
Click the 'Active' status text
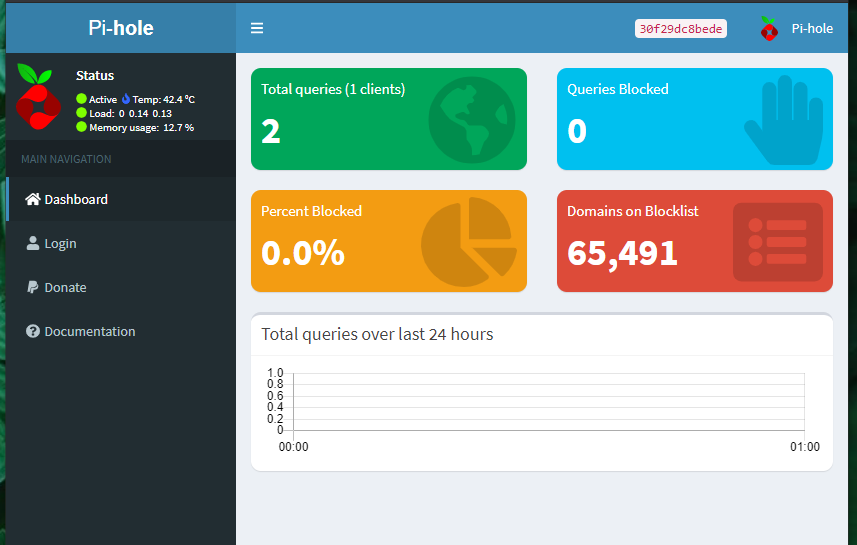(103, 99)
